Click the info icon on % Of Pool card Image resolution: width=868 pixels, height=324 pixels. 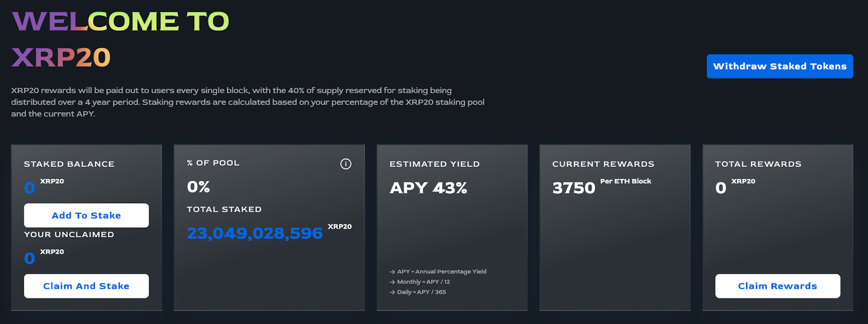[346, 164]
